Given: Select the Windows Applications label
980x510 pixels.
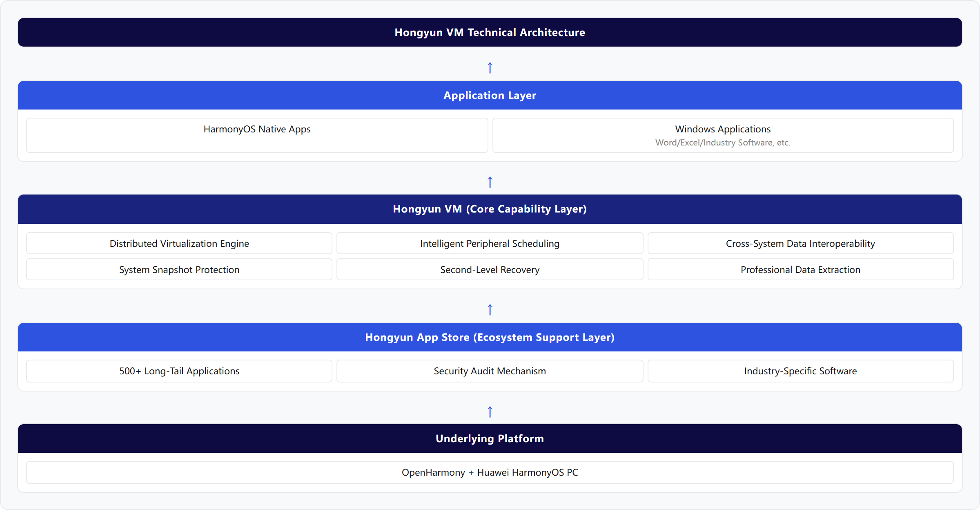Looking at the screenshot, I should click(723, 129).
